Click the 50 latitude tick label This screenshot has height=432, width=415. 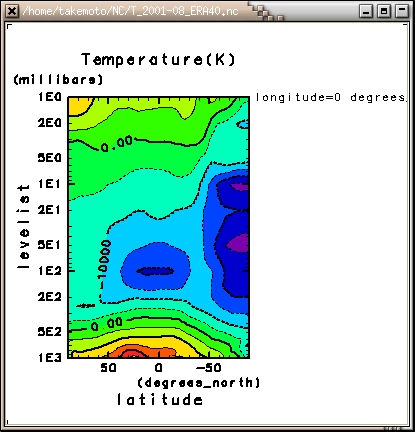click(109, 368)
